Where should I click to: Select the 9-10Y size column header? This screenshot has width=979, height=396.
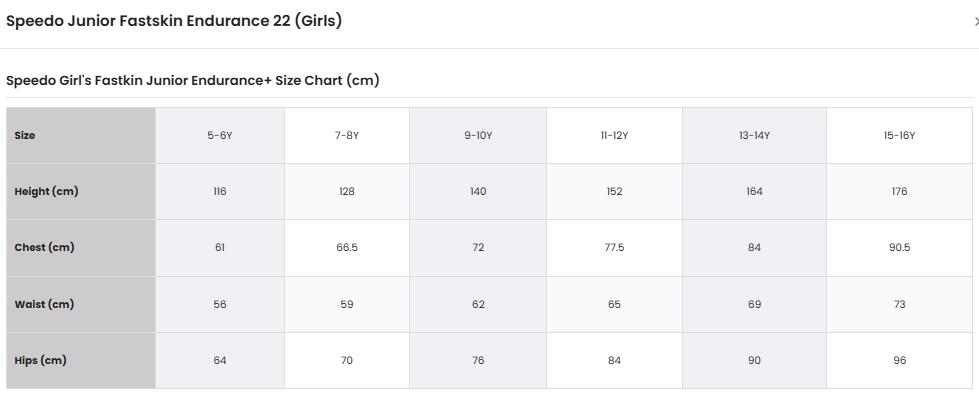pyautogui.click(x=478, y=136)
